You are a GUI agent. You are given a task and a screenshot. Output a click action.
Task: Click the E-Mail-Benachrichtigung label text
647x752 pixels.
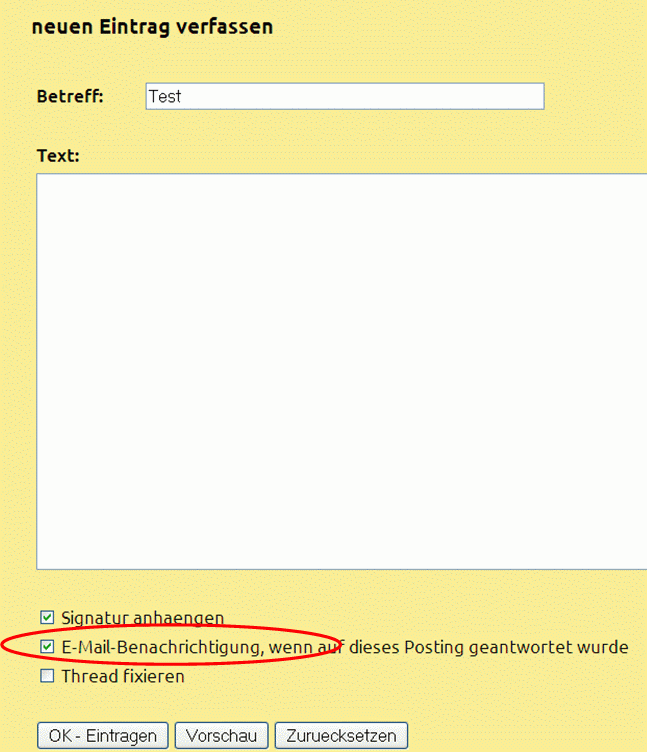tap(162, 647)
